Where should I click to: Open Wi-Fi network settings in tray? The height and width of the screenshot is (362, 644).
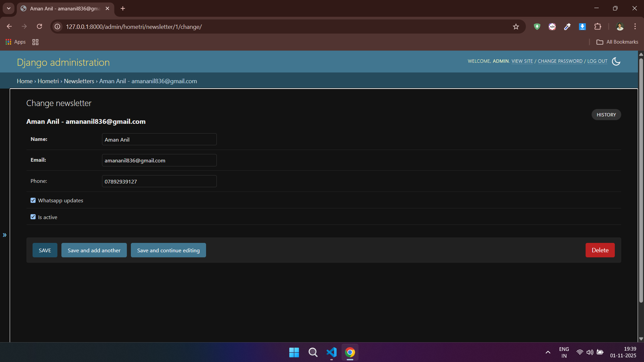click(580, 352)
